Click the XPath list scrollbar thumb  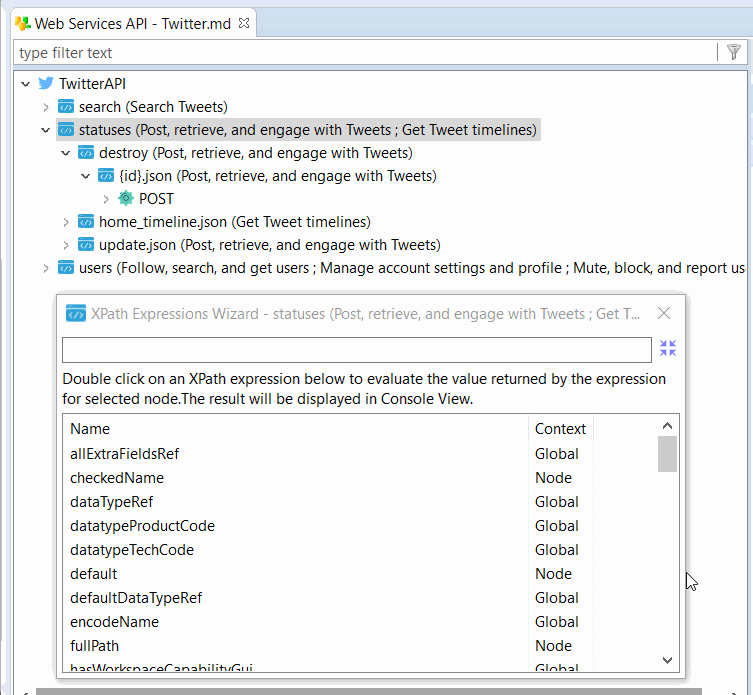(667, 454)
